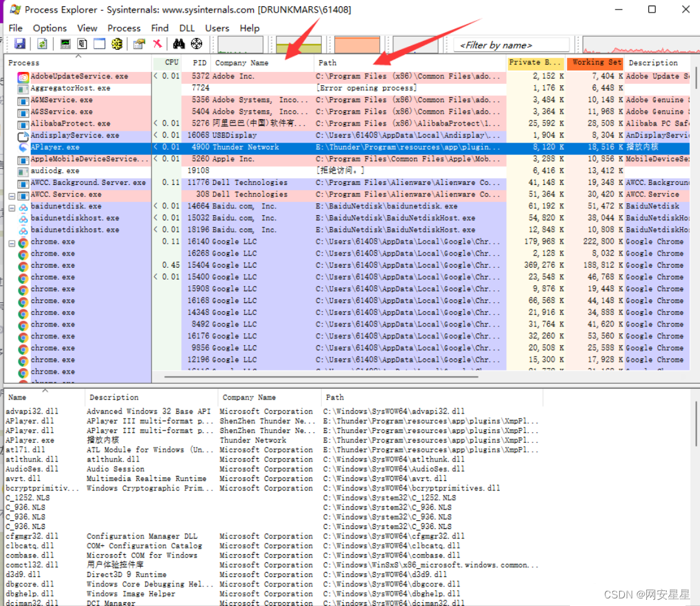Click the CPU usage mini graph
Screen dimensions: 700x606
[240, 45]
